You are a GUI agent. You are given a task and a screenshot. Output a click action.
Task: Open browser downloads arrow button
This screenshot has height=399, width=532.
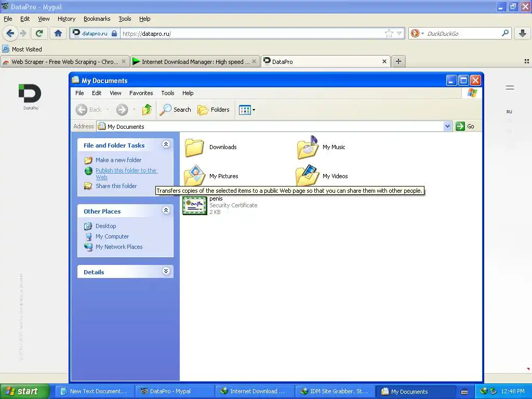click(523, 33)
